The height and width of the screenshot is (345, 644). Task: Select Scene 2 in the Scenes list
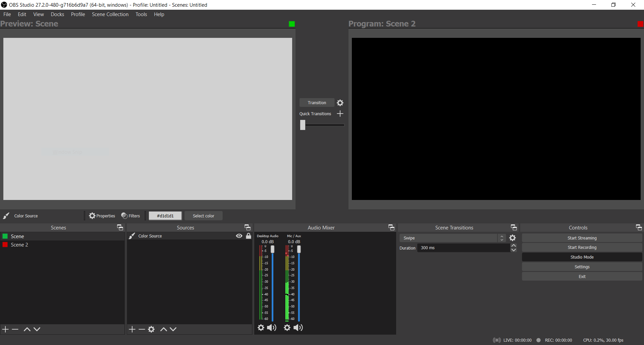[x=19, y=245]
